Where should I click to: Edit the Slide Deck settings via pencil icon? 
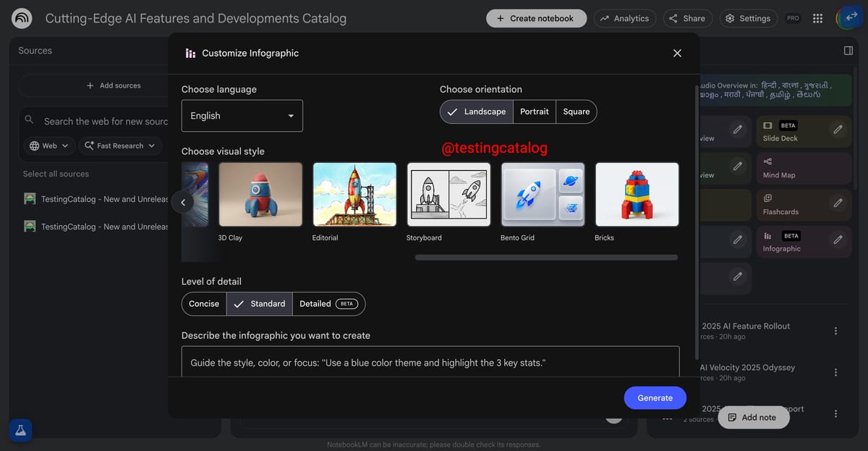pyautogui.click(x=836, y=131)
